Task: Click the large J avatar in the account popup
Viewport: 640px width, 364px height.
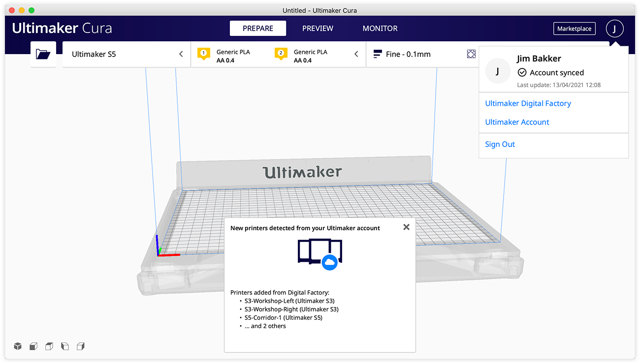Action: tap(498, 71)
